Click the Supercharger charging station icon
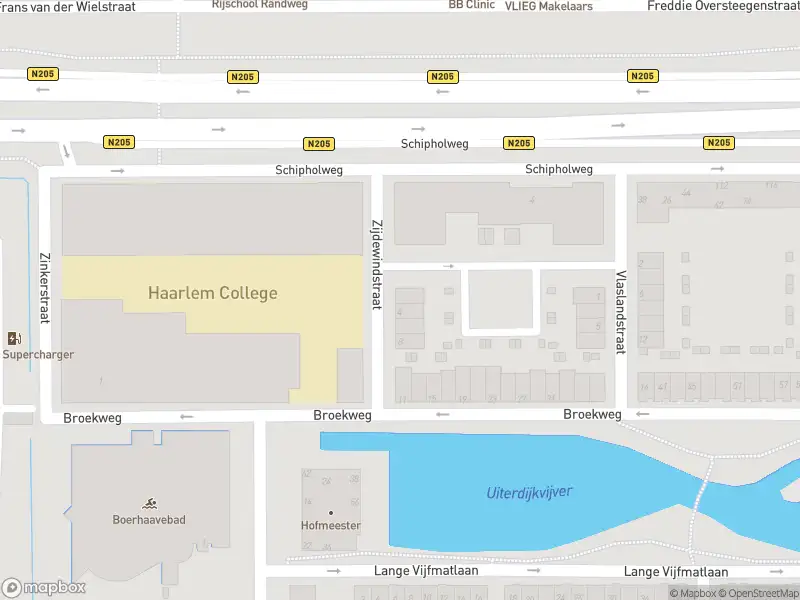The height and width of the screenshot is (600, 800). [x=14, y=339]
